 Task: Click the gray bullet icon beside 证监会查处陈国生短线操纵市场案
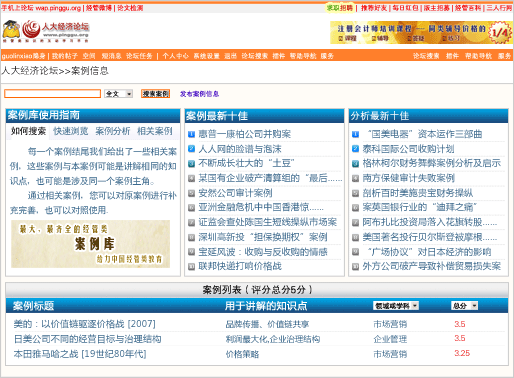click(191, 222)
